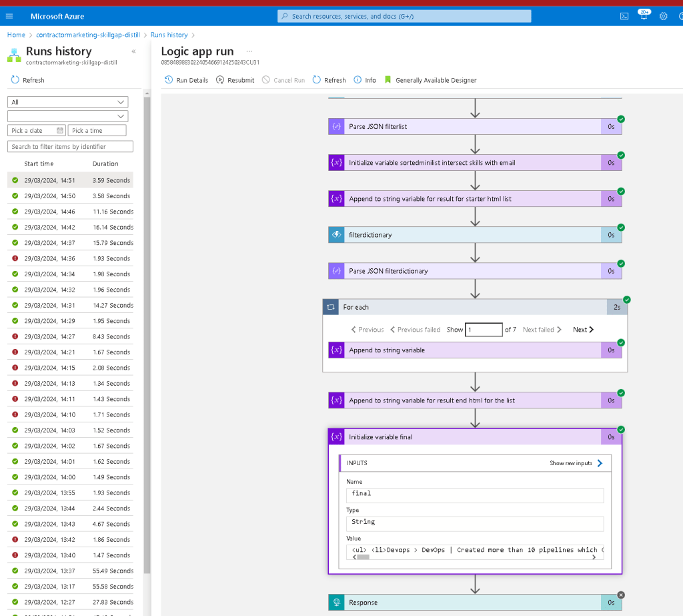The height and width of the screenshot is (616, 683).
Task: Click Previous failed in For each pager
Action: click(x=416, y=330)
